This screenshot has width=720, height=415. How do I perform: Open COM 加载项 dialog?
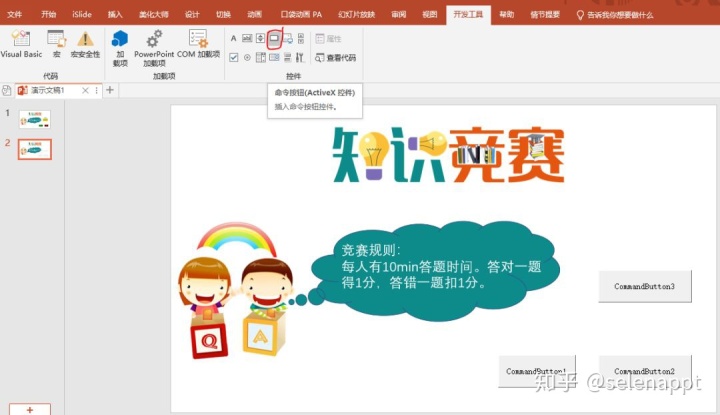coord(198,44)
